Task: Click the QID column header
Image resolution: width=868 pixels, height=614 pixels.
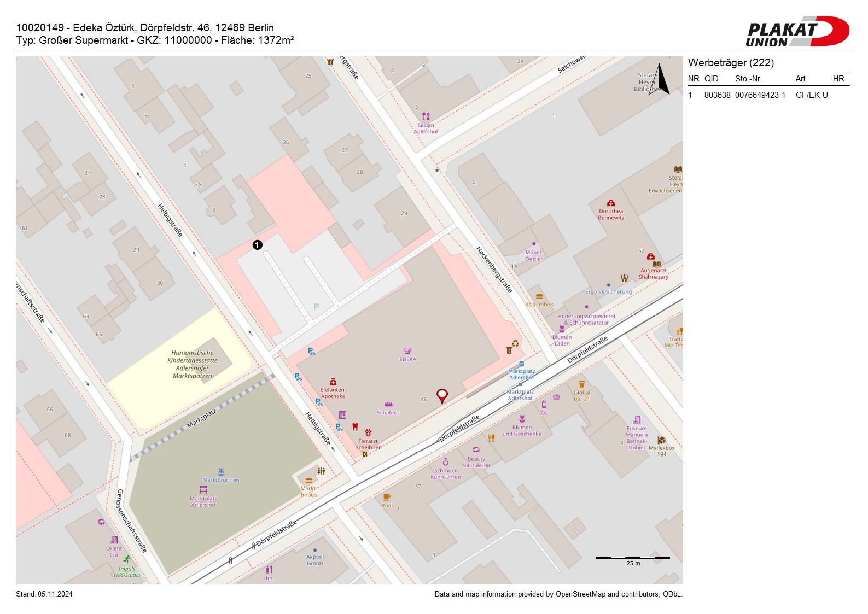Action: (x=711, y=79)
